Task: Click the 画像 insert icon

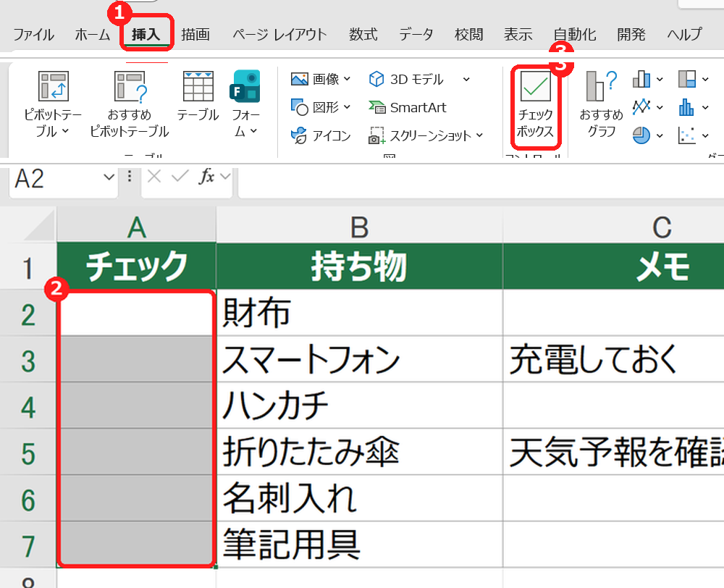Action: click(299, 79)
